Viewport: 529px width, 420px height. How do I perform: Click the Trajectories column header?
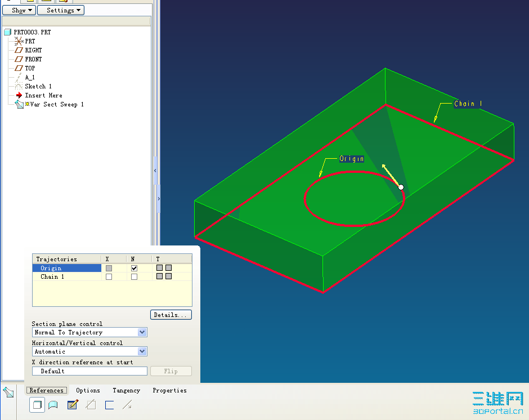(x=67, y=259)
